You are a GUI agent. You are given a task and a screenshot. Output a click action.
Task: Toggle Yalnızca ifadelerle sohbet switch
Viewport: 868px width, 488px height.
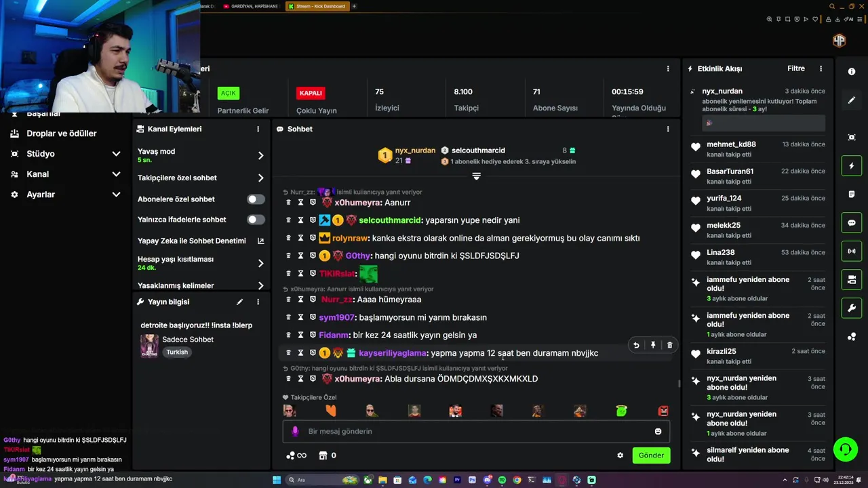coord(256,220)
